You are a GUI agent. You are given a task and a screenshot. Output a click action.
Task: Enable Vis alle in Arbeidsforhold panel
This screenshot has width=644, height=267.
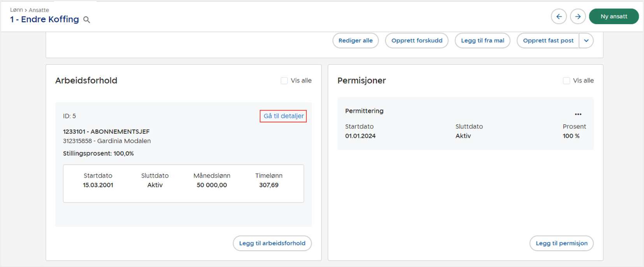(284, 81)
